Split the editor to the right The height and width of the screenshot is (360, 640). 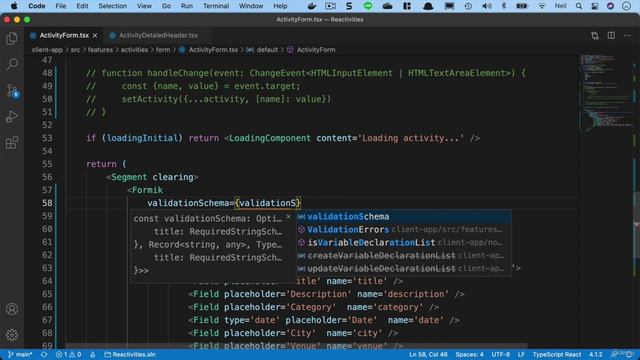[611, 36]
